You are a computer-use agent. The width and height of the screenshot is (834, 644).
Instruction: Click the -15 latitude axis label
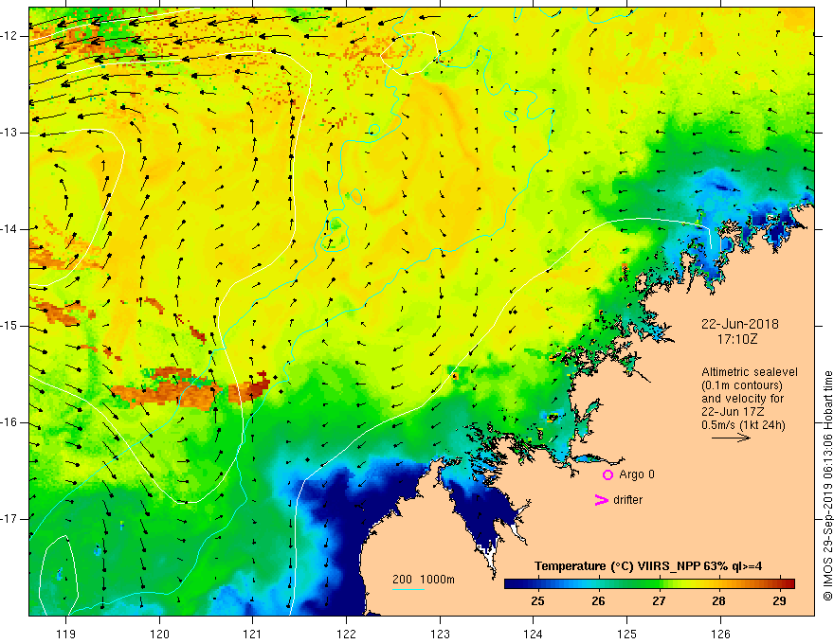click(x=10, y=326)
